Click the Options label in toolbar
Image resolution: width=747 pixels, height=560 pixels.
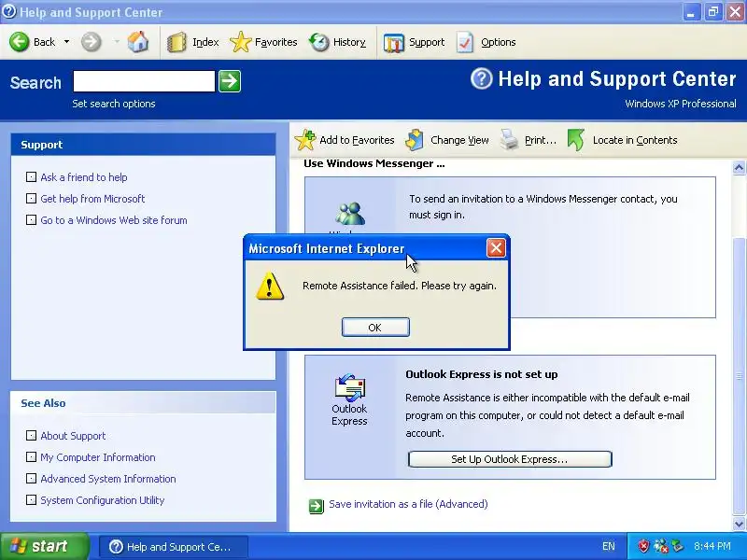click(499, 42)
